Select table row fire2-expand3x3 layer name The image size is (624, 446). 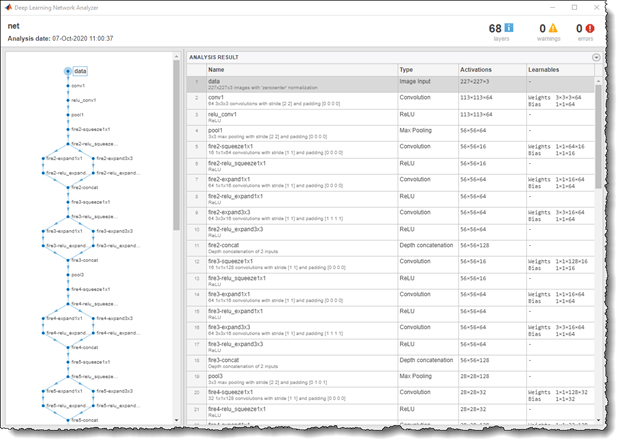[x=229, y=212]
